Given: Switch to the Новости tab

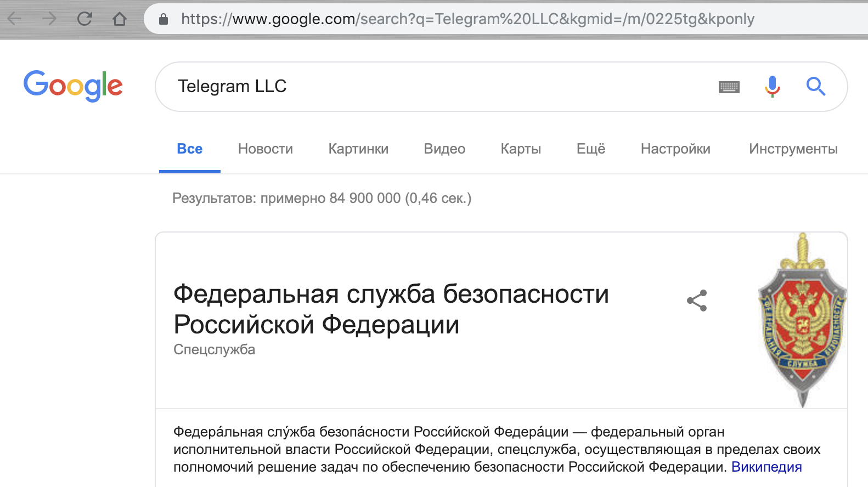Looking at the screenshot, I should click(266, 149).
